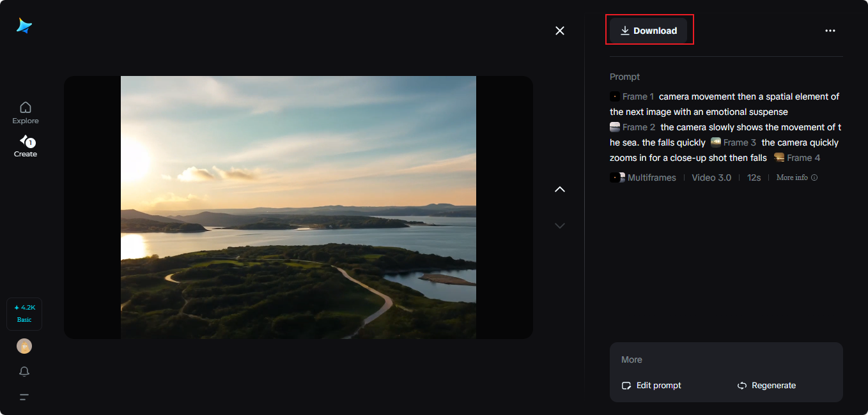Screen dimensions: 868x415
Task: Navigate up with the chevron arrow
Action: [x=560, y=189]
